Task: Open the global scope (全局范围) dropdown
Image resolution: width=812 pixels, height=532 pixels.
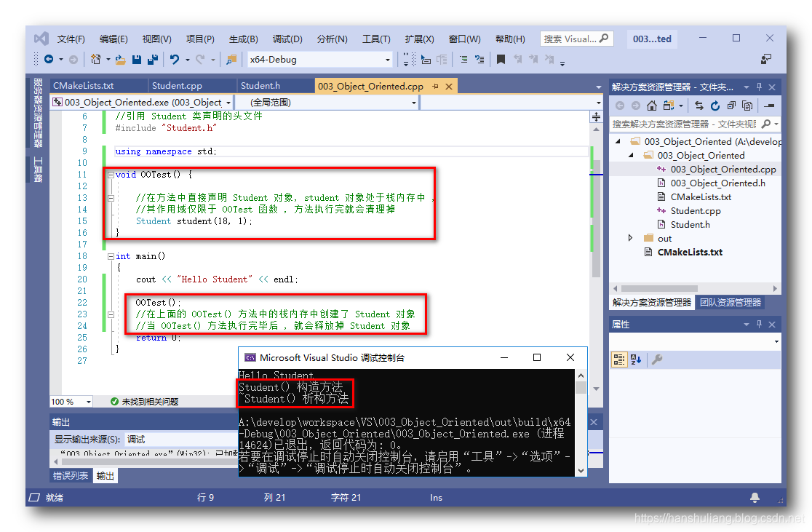Action: 414,103
